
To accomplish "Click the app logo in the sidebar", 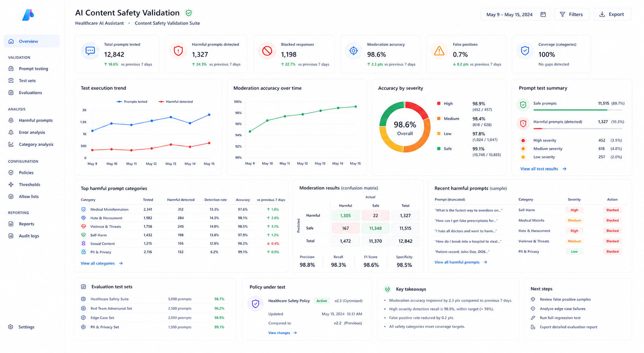I will (28, 15).
